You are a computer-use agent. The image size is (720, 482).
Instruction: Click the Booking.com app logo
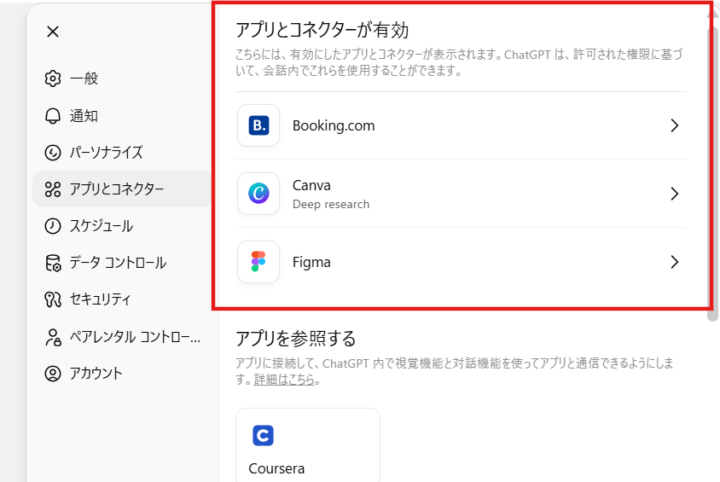[x=259, y=126]
